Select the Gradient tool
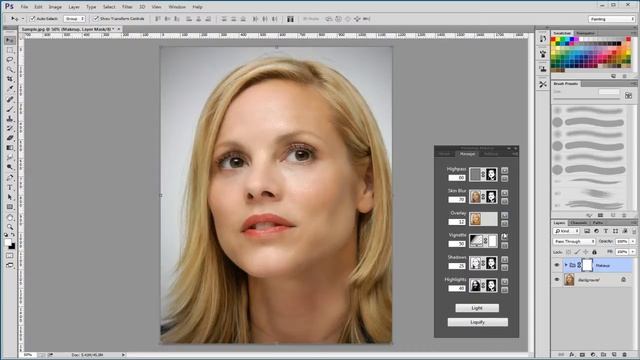This screenshot has width=640, height=360. pos(10,148)
